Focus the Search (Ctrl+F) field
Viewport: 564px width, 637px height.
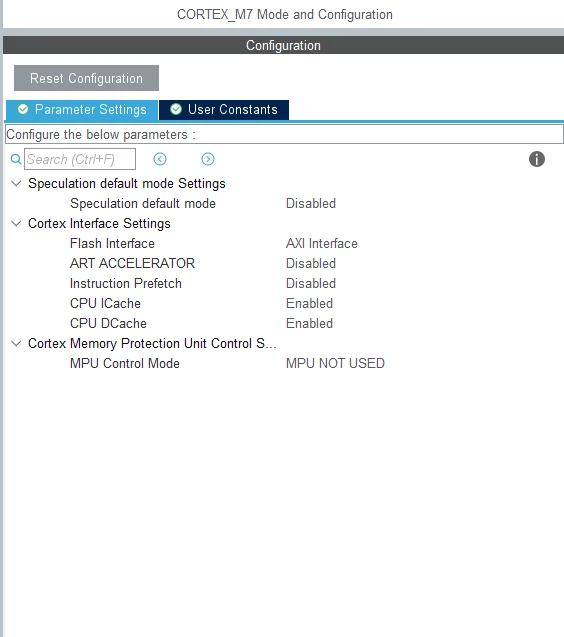tap(80, 159)
